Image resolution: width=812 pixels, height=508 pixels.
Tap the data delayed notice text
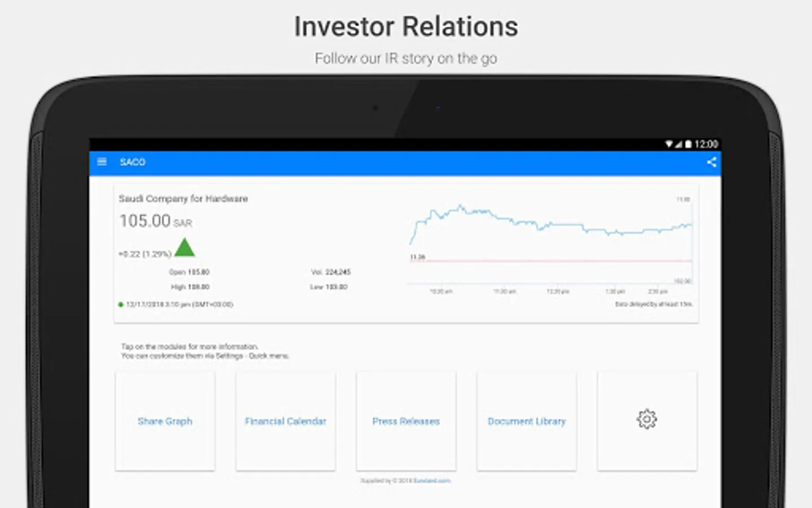click(x=654, y=304)
